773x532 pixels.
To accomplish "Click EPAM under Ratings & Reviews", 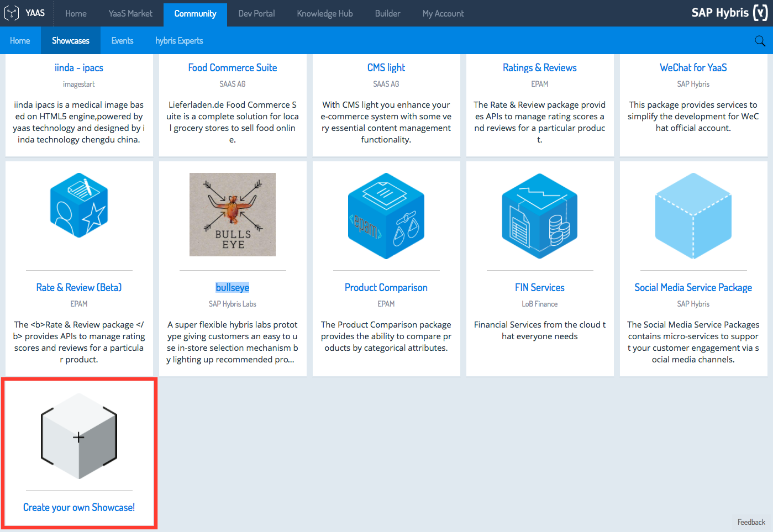I will [540, 85].
